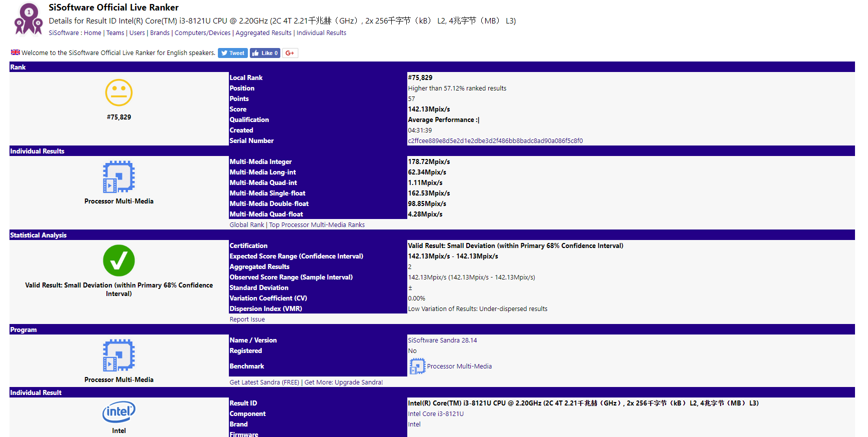Open the Intel brand link in Brand row
Image resolution: width=868 pixels, height=437 pixels.
[414, 424]
